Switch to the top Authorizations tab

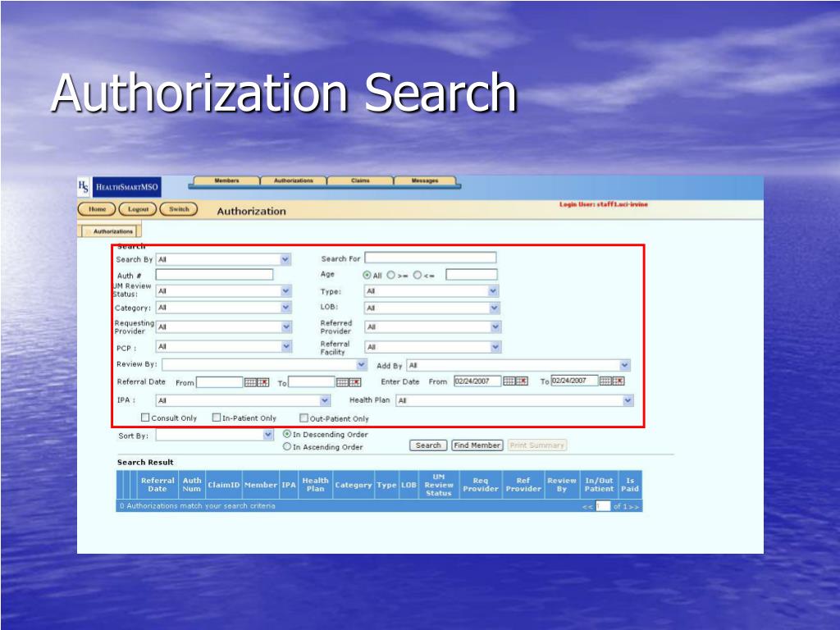[294, 181]
